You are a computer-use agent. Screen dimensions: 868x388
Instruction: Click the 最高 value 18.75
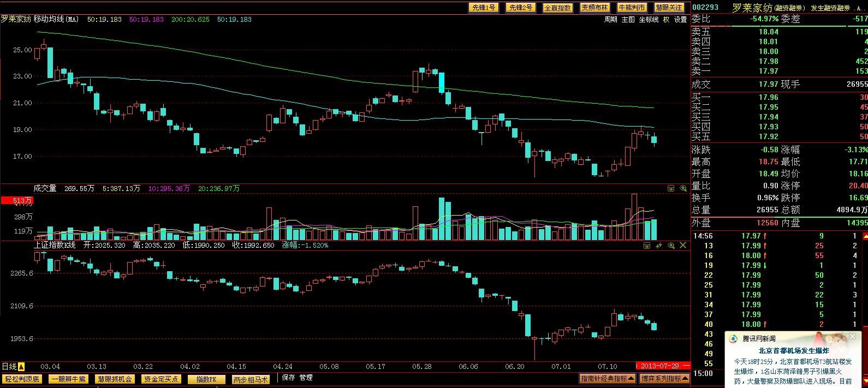coord(769,162)
